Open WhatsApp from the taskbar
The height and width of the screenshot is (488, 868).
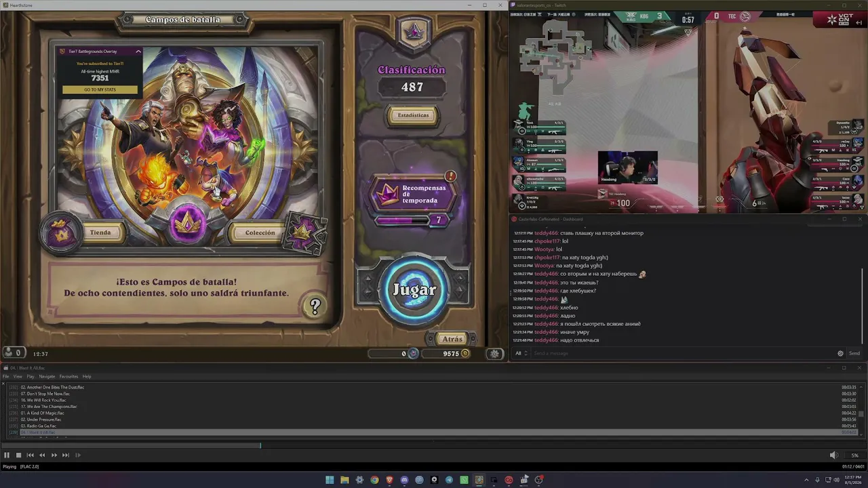click(x=464, y=480)
